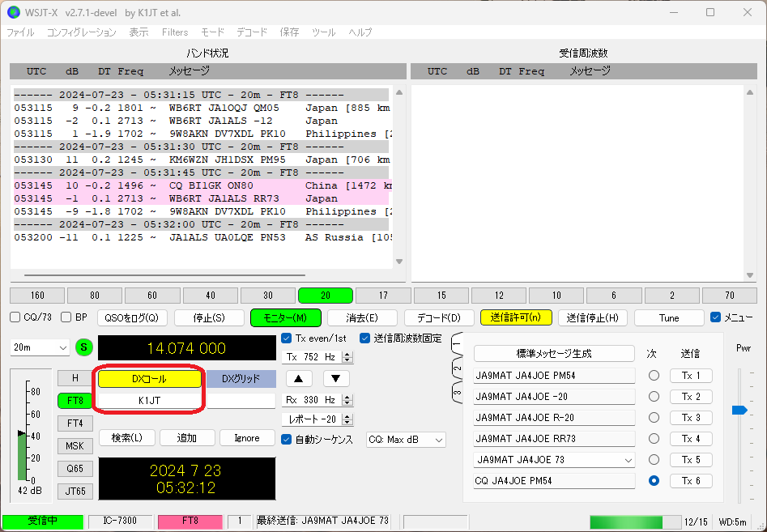Click the Rx 330 Hz spinner arrows

click(347, 400)
